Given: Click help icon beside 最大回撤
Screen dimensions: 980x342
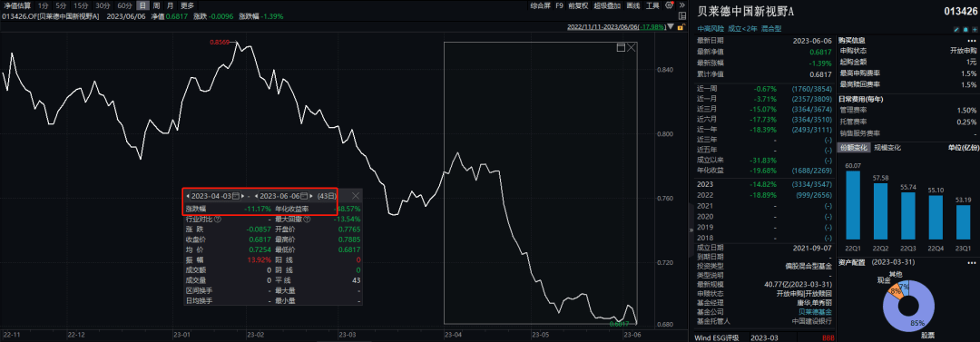Looking at the screenshot, I should pyautogui.click(x=307, y=220).
